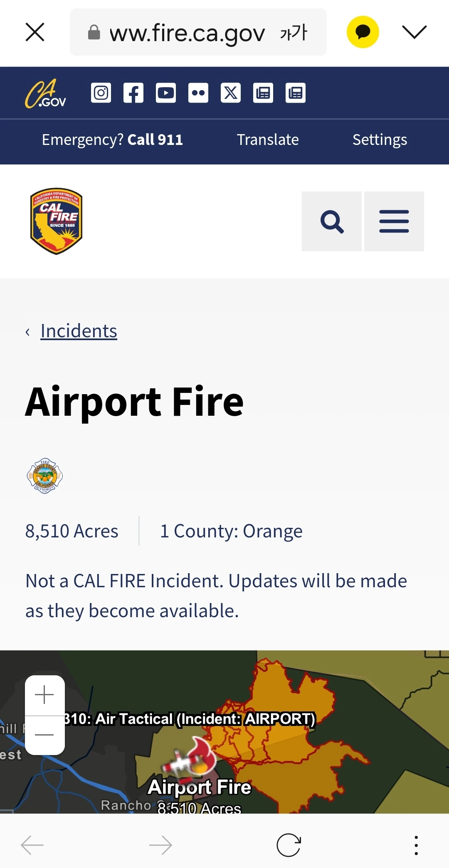449x868 pixels.
Task: Open the browser three-dot menu
Action: coord(416,845)
